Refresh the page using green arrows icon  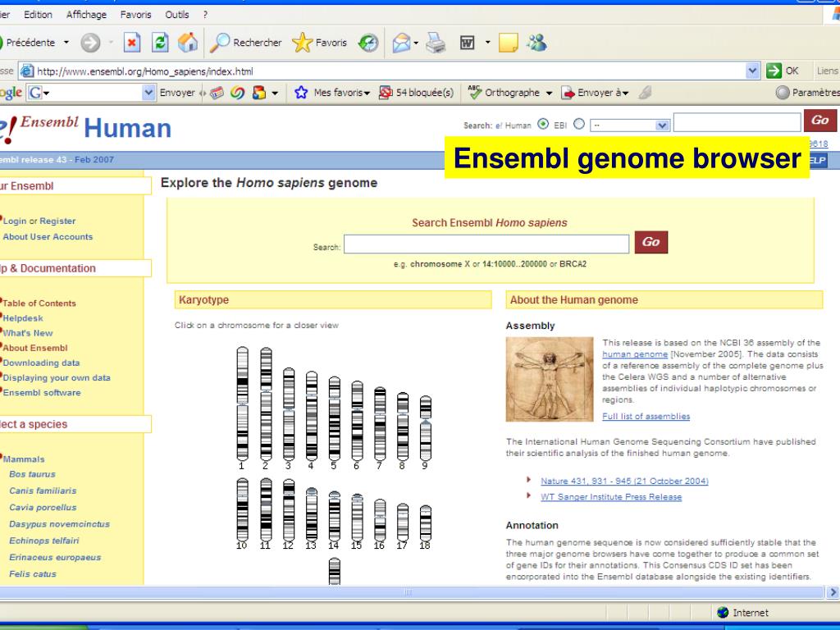(x=160, y=43)
